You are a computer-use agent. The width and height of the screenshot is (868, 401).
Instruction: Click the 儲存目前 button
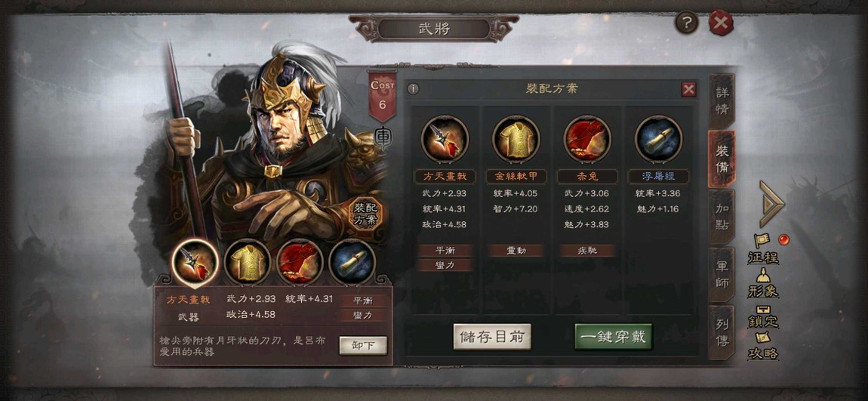pos(492,337)
